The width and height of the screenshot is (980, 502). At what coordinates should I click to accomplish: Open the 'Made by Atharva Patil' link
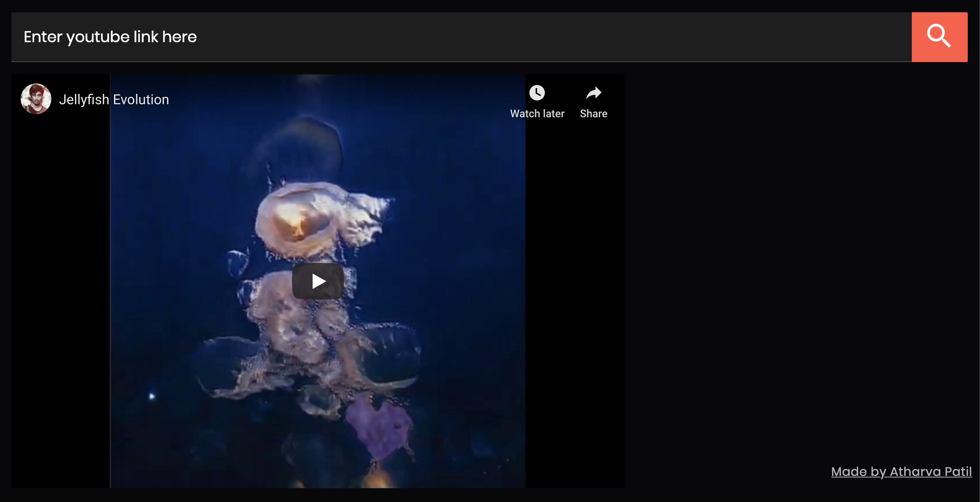point(901,471)
